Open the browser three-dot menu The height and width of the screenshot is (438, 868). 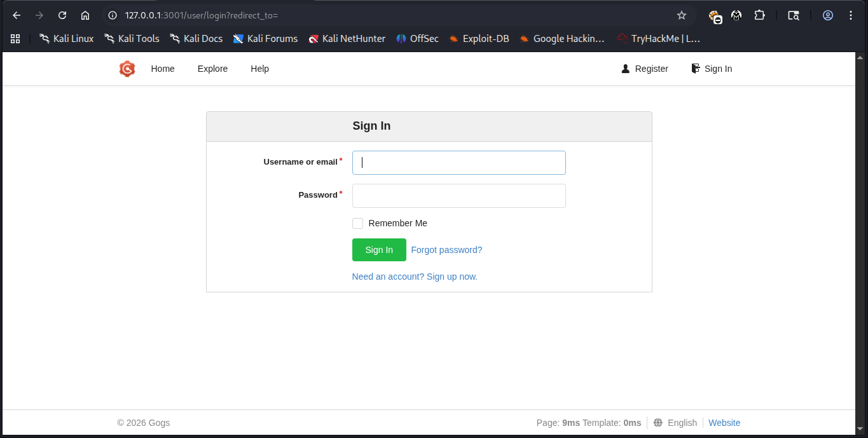851,15
